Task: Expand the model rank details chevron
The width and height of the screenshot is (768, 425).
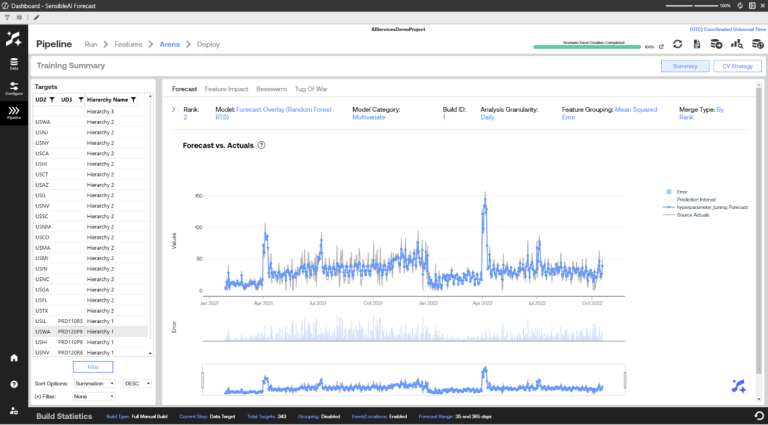Action: click(173, 109)
